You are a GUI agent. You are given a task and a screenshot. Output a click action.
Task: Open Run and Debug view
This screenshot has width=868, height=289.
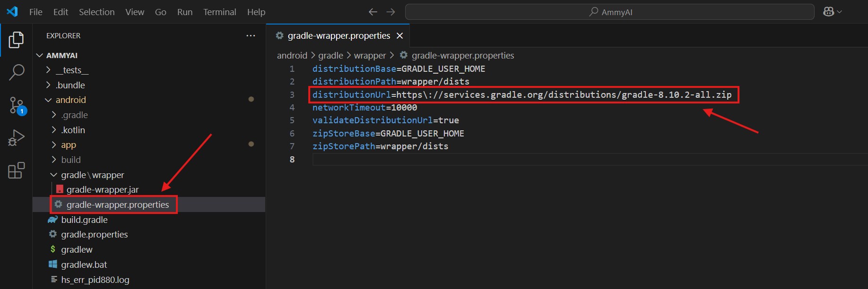click(x=16, y=138)
